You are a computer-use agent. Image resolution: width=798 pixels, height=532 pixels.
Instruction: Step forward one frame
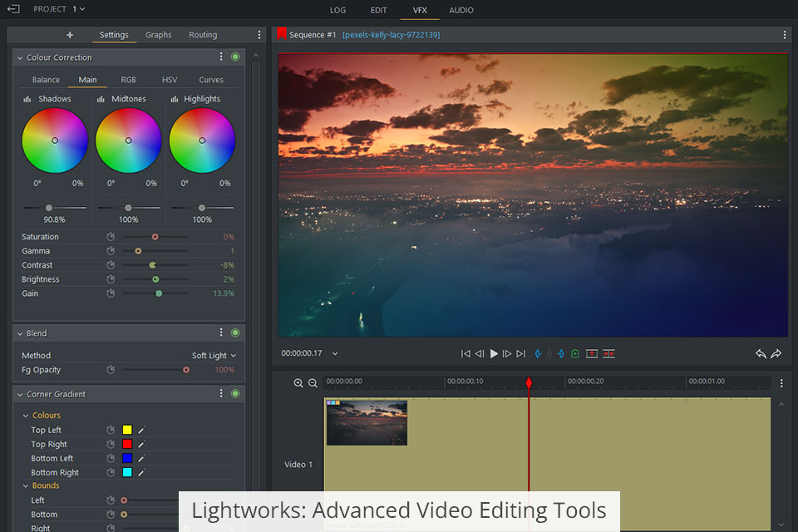coord(507,353)
